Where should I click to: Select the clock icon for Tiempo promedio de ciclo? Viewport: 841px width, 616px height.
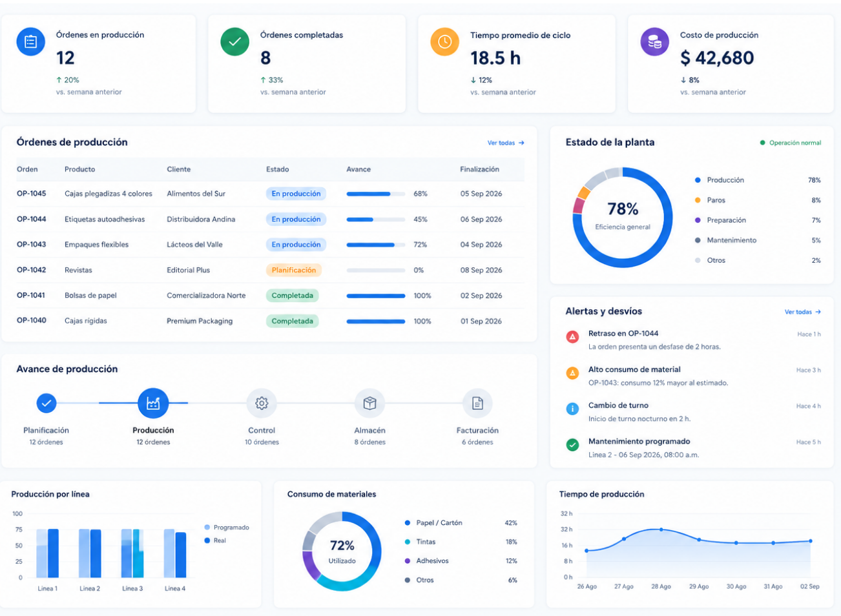(444, 42)
